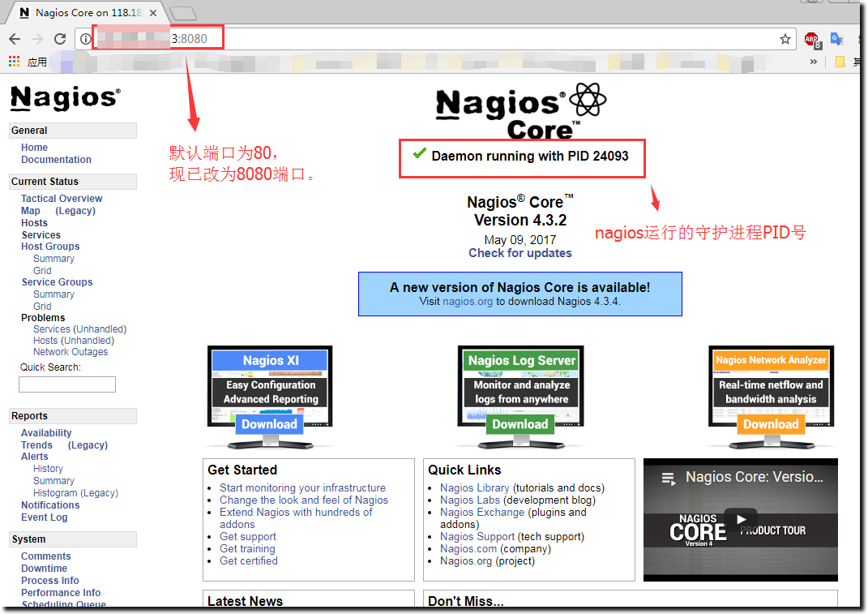
Task: Click the Nagios logo in the sidebar
Action: point(66,98)
